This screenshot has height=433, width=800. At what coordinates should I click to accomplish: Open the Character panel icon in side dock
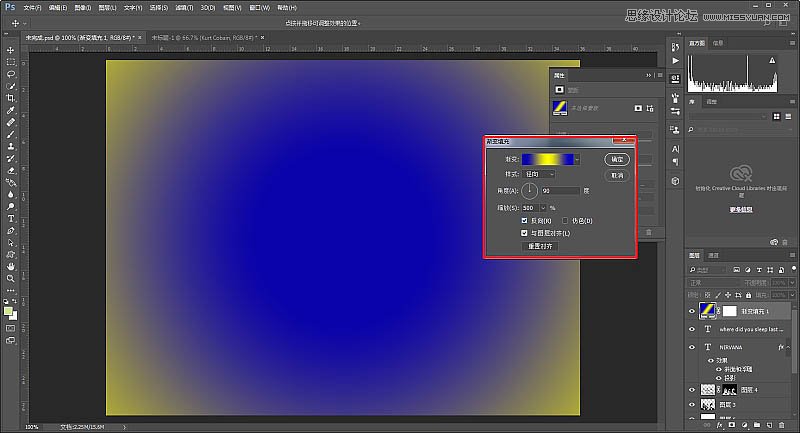click(x=675, y=149)
